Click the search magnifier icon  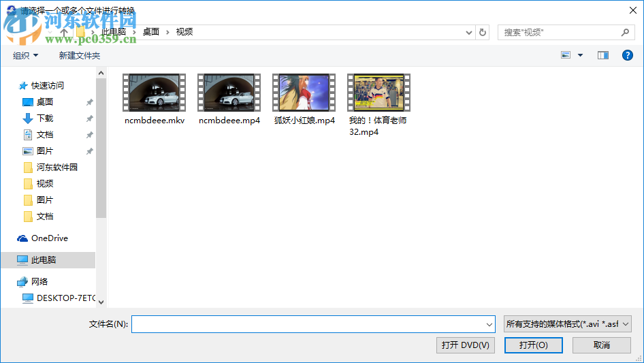click(625, 32)
